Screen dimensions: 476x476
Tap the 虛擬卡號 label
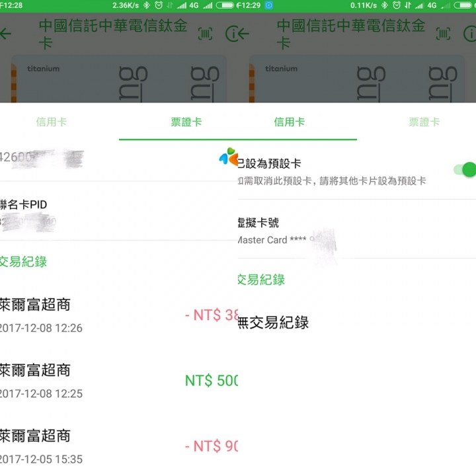258,223
